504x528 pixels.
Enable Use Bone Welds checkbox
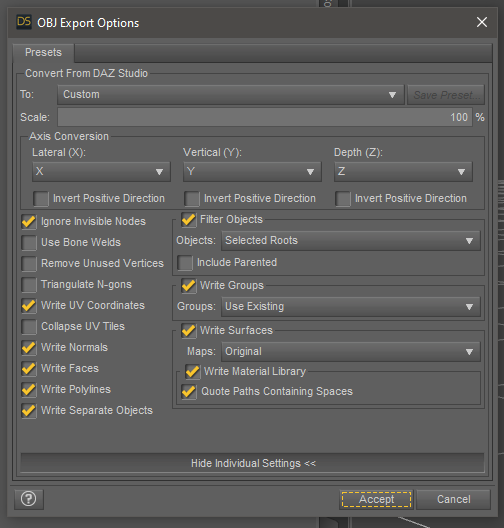(29, 242)
